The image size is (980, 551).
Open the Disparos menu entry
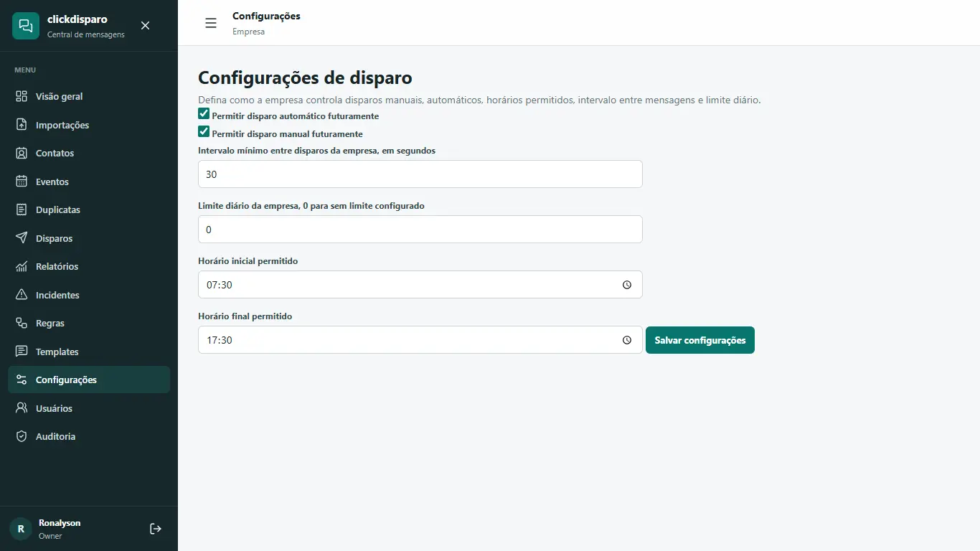tap(89, 238)
